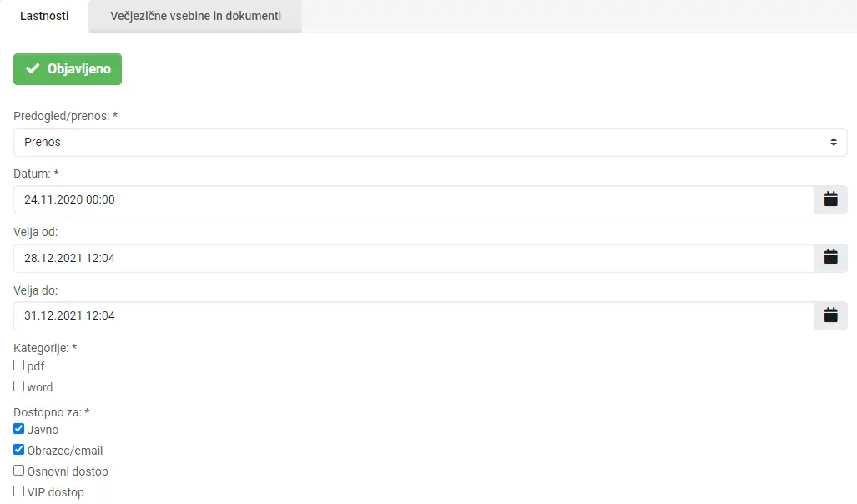Open calendar picker for Velja do field
Viewport: 857px width, 504px height.
click(830, 315)
